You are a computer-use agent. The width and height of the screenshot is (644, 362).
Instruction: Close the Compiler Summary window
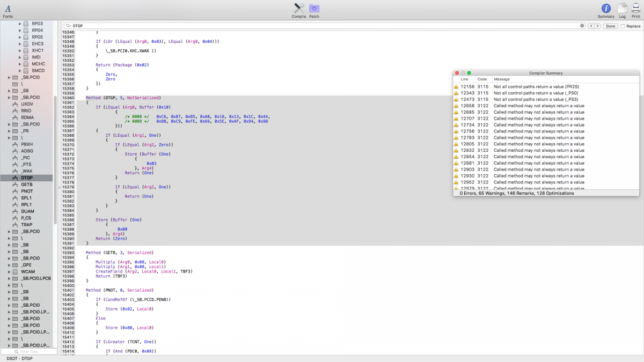point(457,73)
